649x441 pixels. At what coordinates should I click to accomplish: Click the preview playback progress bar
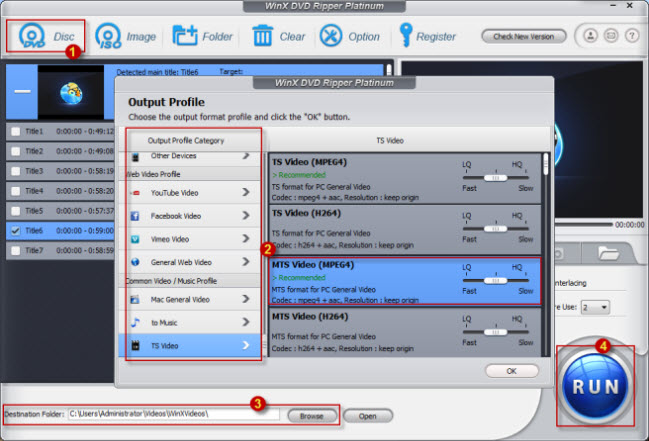point(584,224)
